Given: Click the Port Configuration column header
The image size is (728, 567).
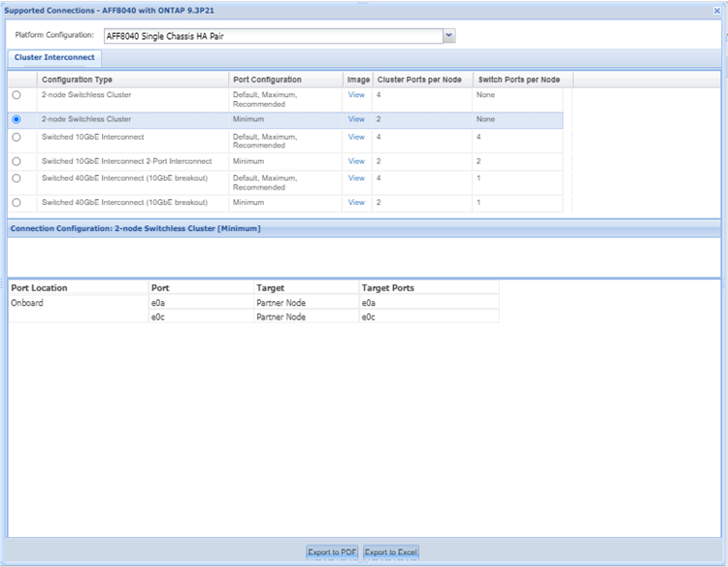Looking at the screenshot, I should pos(267,80).
